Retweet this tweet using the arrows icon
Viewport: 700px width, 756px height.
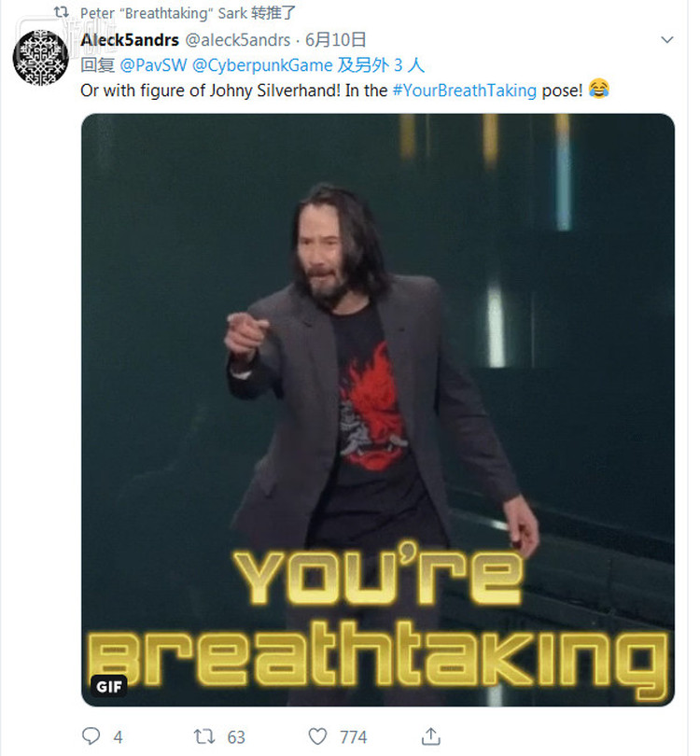[x=203, y=736]
